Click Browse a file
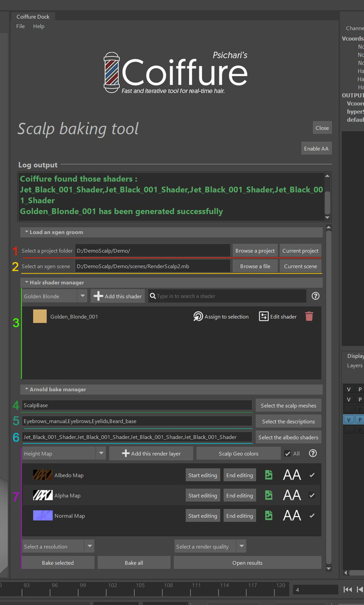This screenshot has width=364, height=605. point(255,266)
